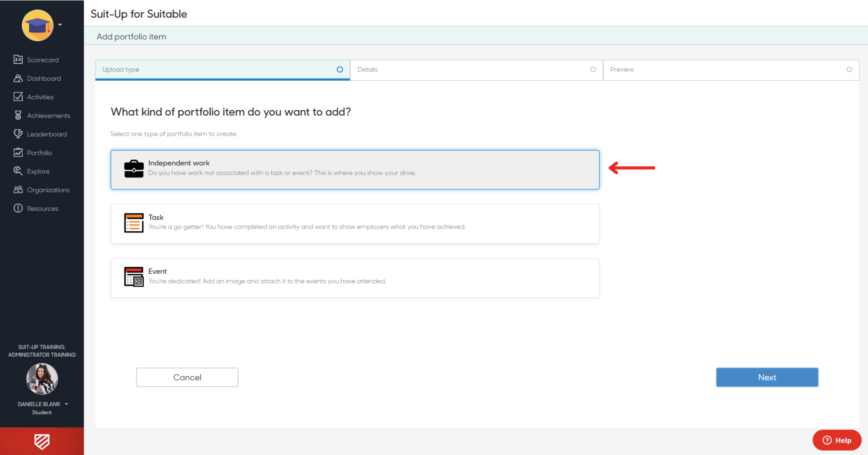Click the Scorecard icon in sidebar
The image size is (868, 455).
pyautogui.click(x=18, y=59)
